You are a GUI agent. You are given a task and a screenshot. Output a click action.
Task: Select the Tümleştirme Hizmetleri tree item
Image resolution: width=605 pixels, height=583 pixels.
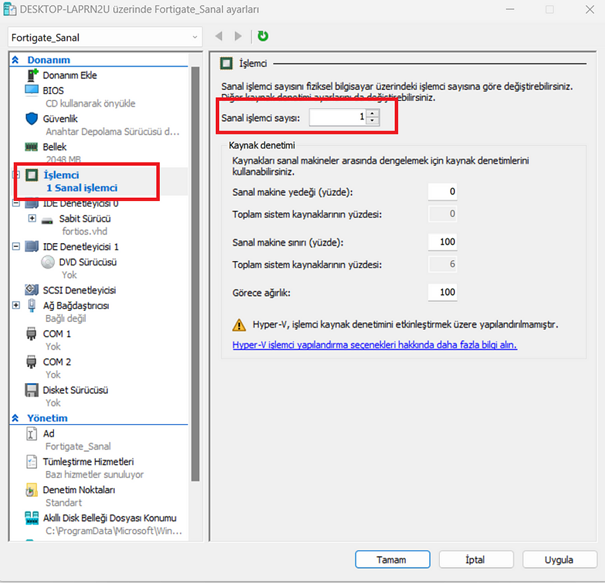[x=88, y=462]
